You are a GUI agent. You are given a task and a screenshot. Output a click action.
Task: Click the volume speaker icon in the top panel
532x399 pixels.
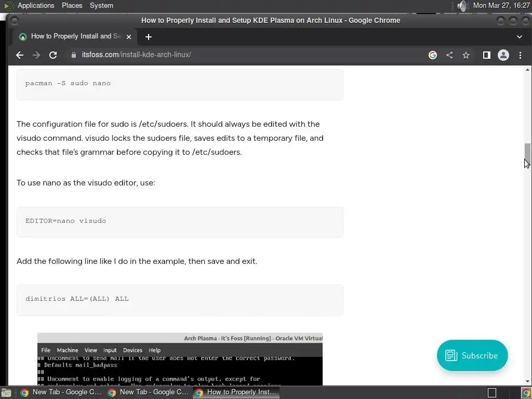[462, 6]
